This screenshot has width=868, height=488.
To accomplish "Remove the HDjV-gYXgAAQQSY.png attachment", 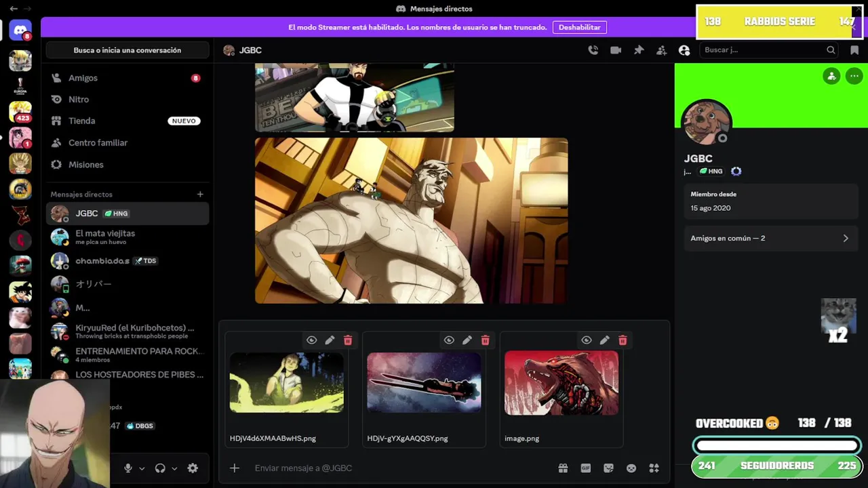I will coord(486,340).
